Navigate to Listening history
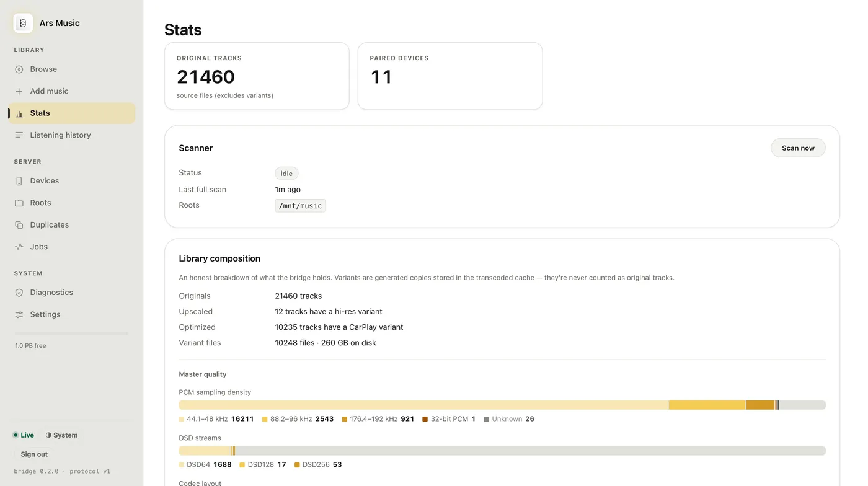The width and height of the screenshot is (868, 486). click(71, 135)
